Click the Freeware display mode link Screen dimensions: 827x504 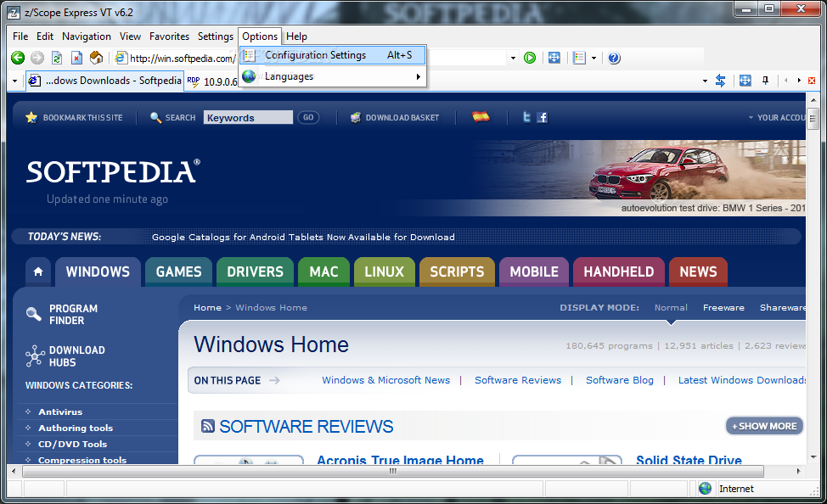[723, 307]
